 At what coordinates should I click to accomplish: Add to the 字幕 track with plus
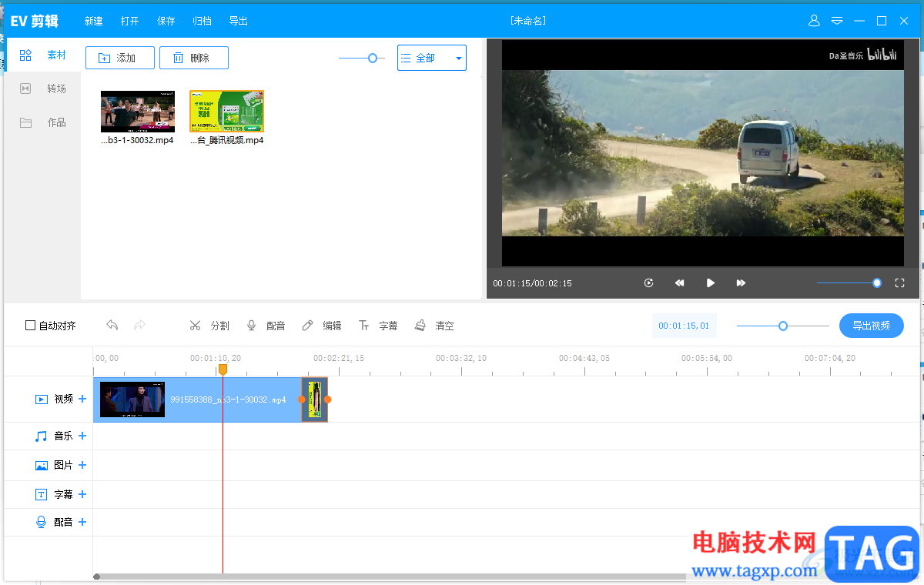tap(82, 494)
